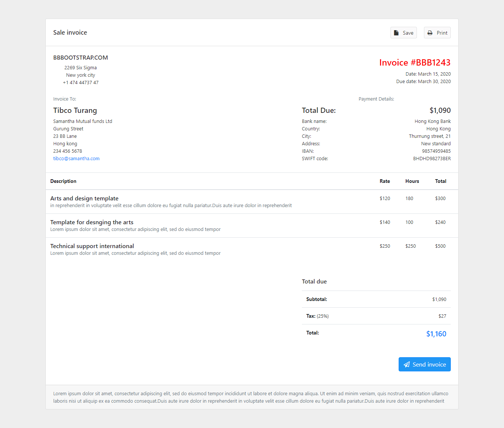Click the Save button

403,32
